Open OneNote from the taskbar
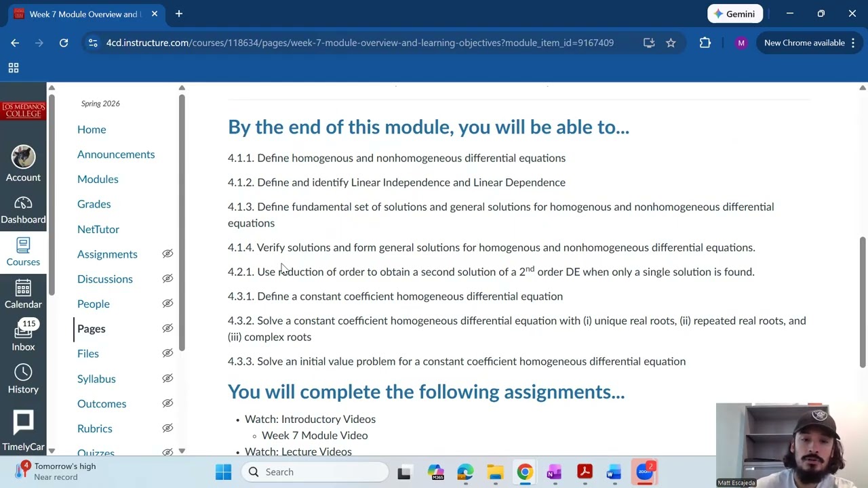Image resolution: width=868 pixels, height=488 pixels. click(x=555, y=472)
